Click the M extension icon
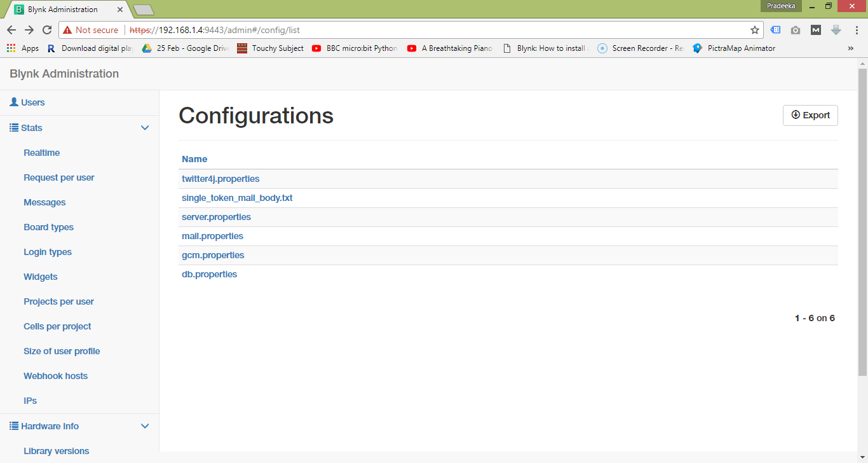The width and height of the screenshot is (868, 463). coord(816,30)
